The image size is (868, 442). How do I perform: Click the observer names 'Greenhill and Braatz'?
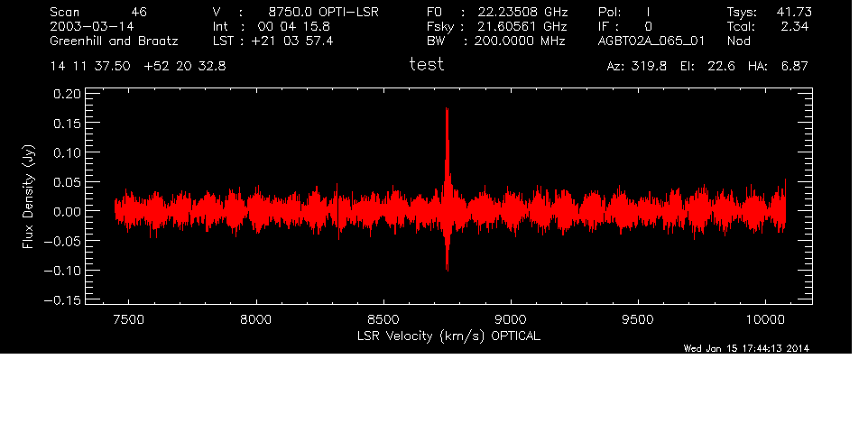[114, 41]
